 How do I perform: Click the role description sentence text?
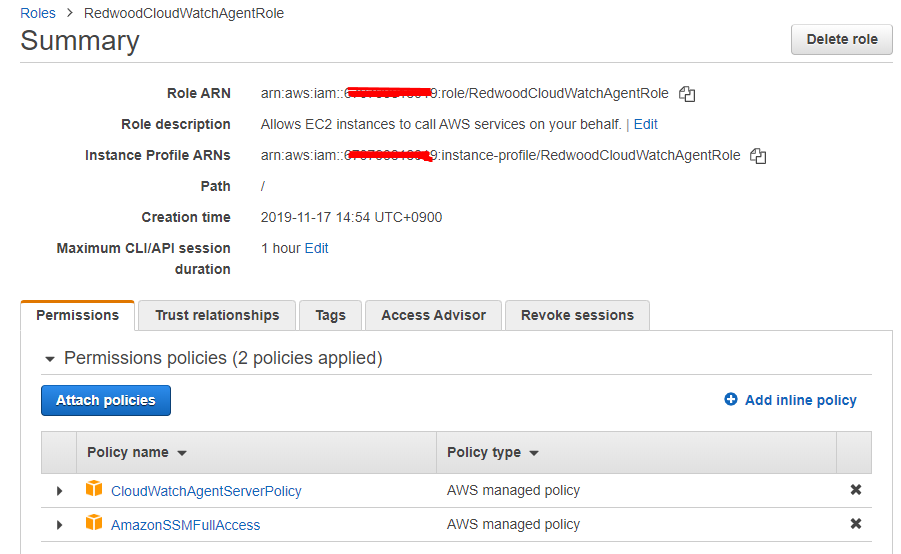(x=441, y=124)
